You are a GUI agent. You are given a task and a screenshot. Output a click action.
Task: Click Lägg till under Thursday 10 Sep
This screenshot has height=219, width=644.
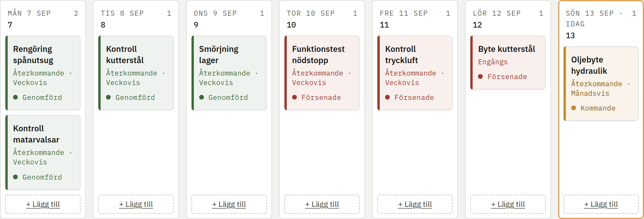click(322, 204)
